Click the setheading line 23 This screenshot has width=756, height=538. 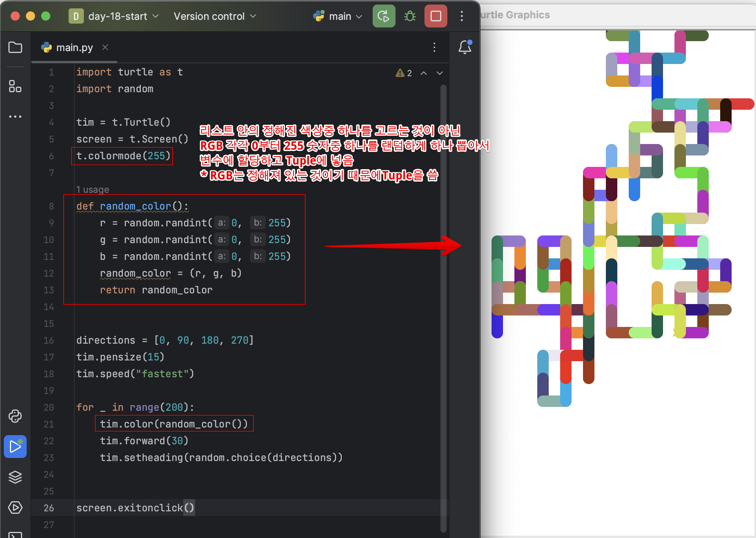click(x=221, y=458)
